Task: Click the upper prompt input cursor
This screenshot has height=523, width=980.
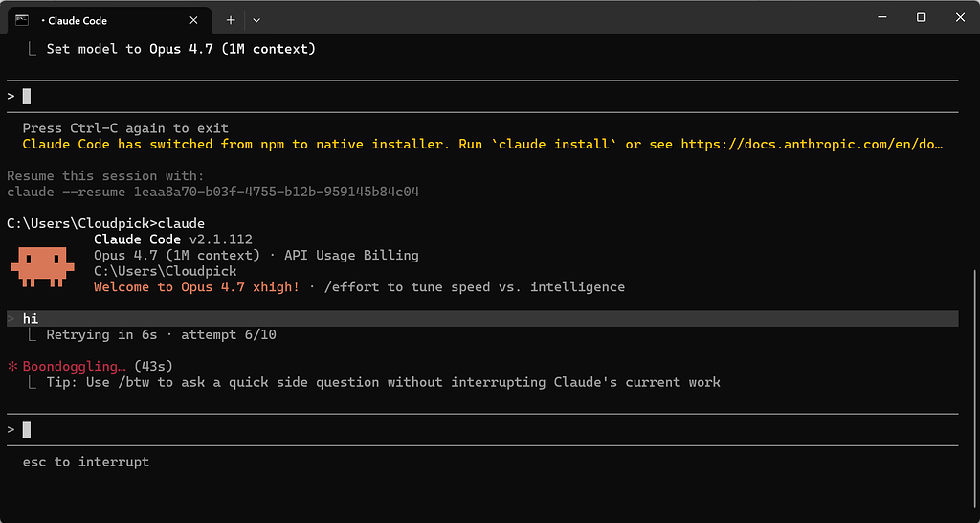Action: click(x=26, y=97)
